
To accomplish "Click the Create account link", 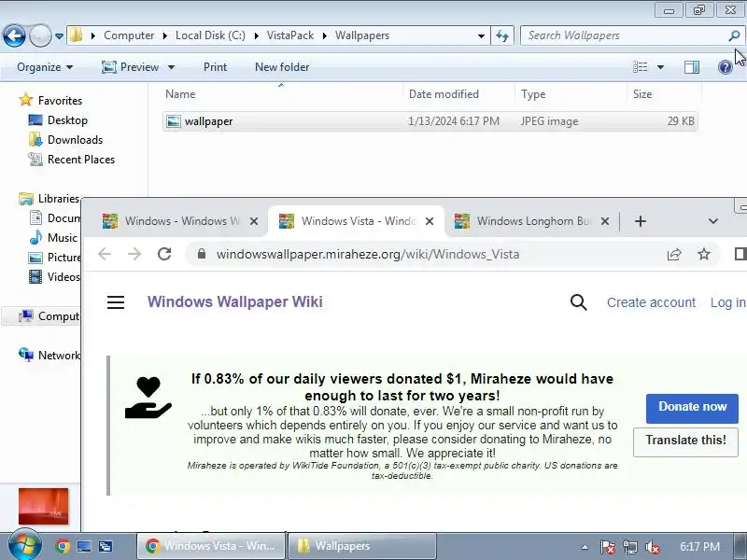I will click(x=651, y=302).
